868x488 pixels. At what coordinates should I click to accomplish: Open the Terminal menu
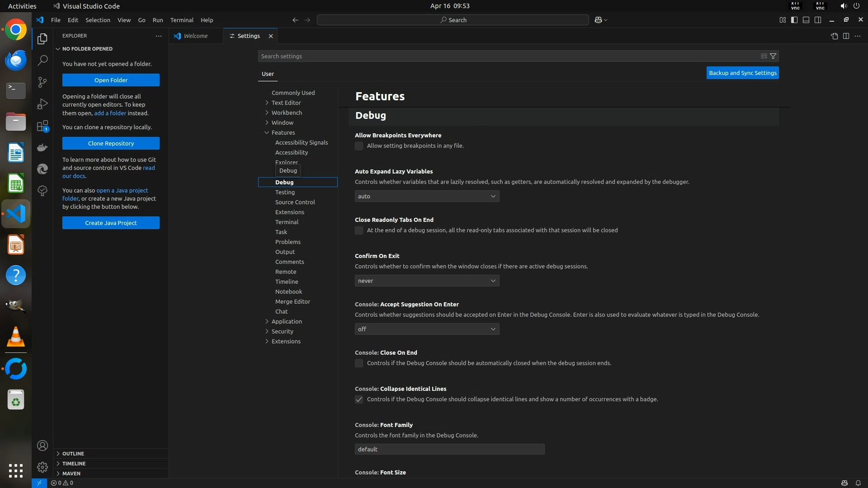coord(182,20)
